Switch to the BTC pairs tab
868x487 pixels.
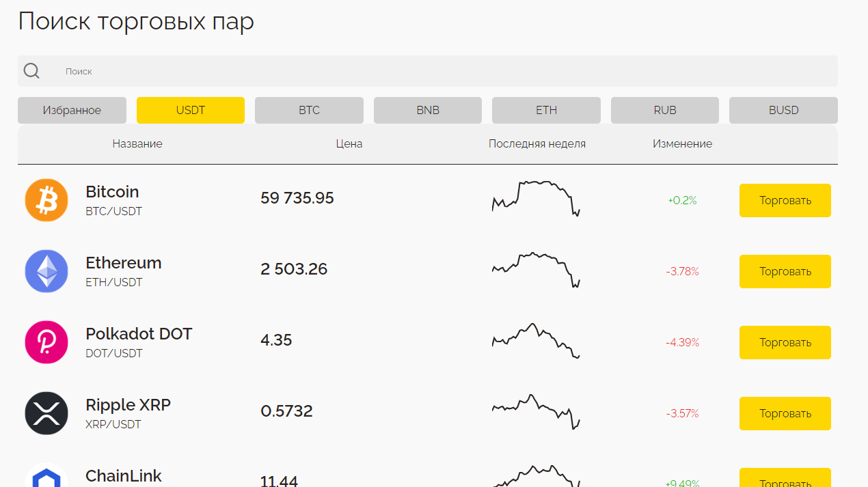click(309, 110)
